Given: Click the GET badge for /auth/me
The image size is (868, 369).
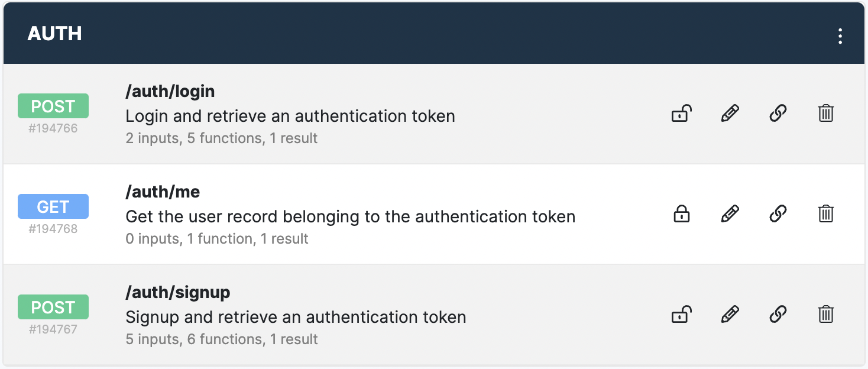Looking at the screenshot, I should [x=53, y=207].
